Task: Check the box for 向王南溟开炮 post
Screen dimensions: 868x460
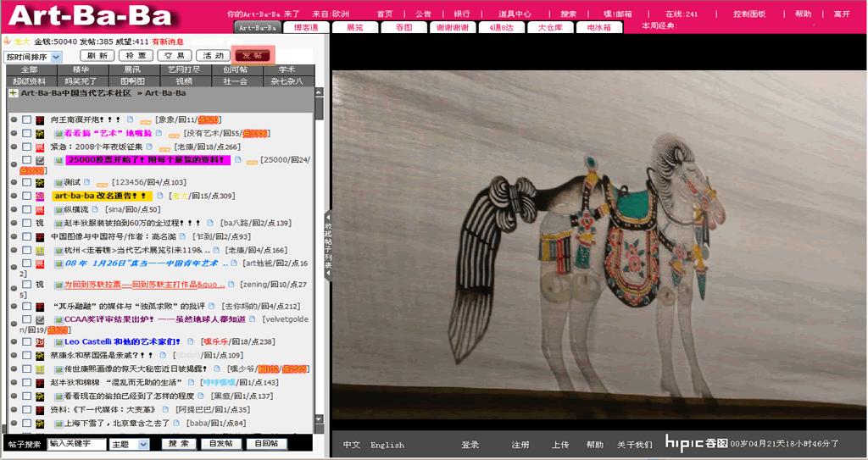Action: tap(26, 119)
